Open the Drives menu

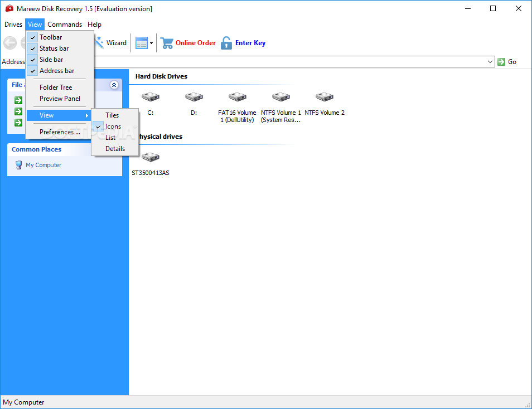pos(13,25)
